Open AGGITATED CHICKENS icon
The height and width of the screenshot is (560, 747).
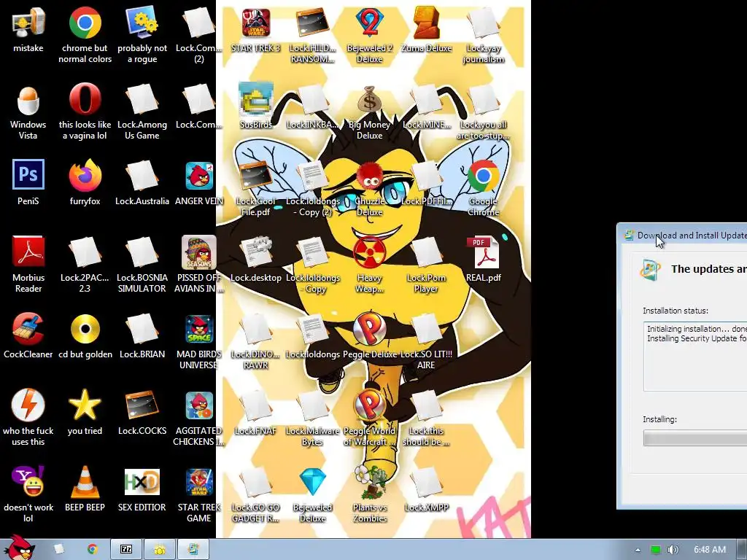[199, 405]
